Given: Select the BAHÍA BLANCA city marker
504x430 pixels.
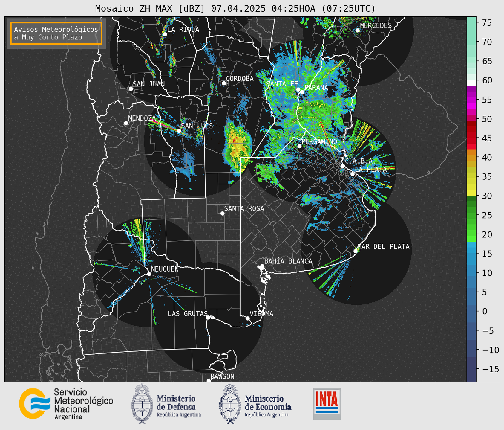Looking at the screenshot, I should coord(262,266).
